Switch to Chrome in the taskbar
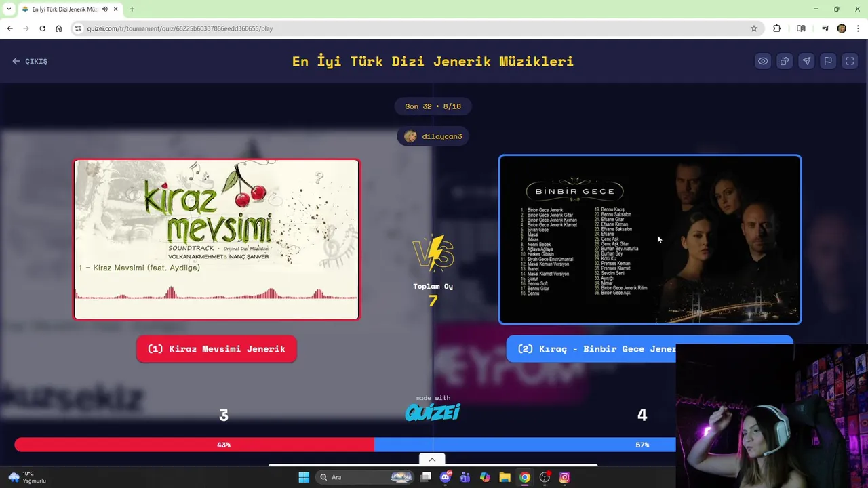868x488 pixels. [x=524, y=477]
